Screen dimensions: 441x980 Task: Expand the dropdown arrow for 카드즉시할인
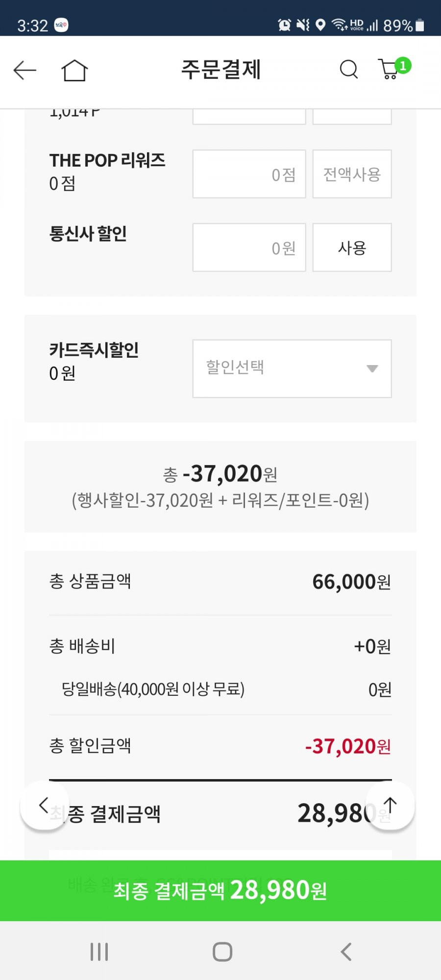(372, 368)
